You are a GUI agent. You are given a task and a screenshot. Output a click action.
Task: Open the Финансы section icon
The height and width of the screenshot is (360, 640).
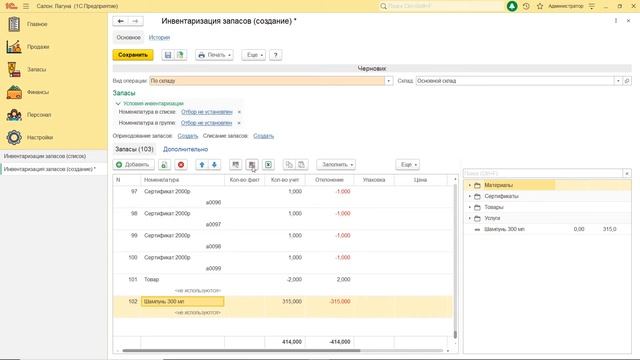[14, 92]
